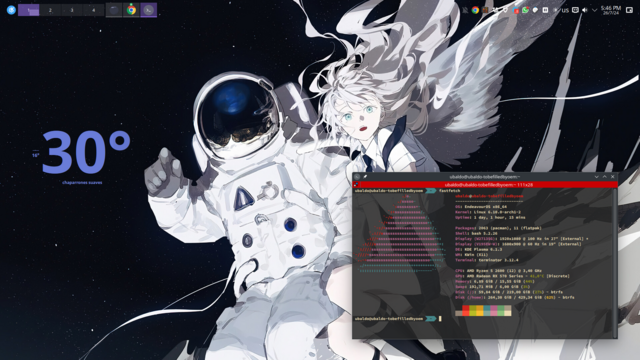Close the terminal window
This screenshot has height=360, width=640.
point(613,177)
